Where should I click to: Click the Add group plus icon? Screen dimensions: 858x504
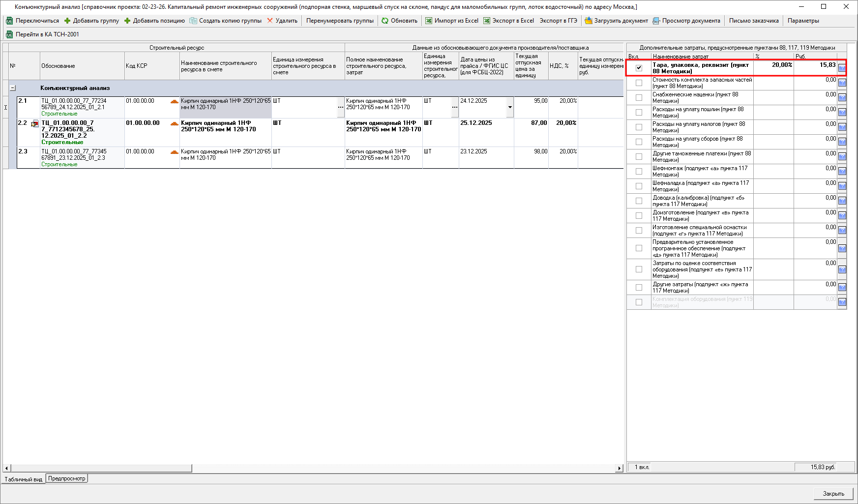[68, 21]
